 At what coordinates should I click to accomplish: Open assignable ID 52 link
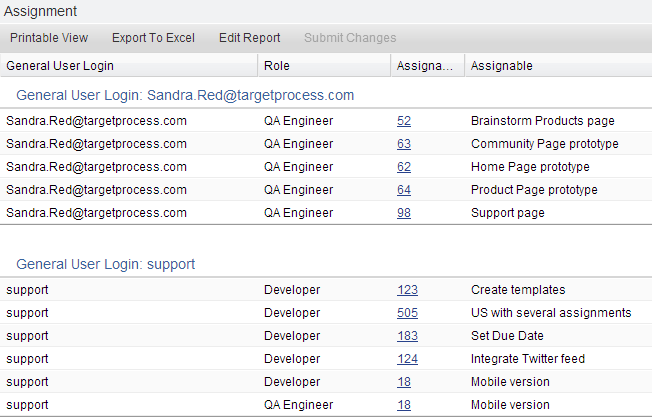(404, 121)
